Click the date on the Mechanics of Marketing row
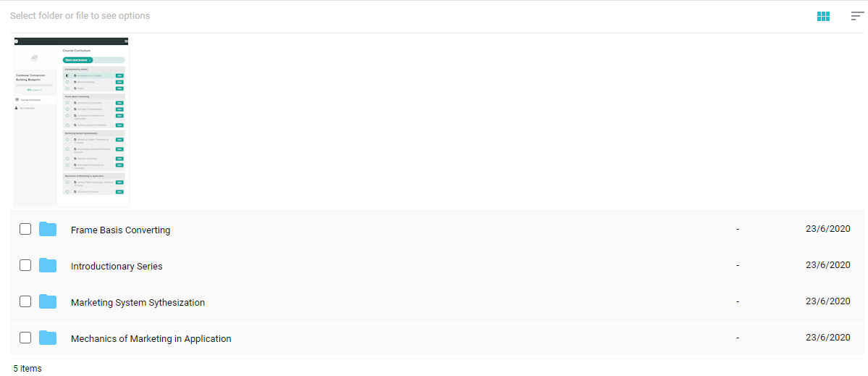Image resolution: width=868 pixels, height=376 pixels. pyautogui.click(x=827, y=338)
